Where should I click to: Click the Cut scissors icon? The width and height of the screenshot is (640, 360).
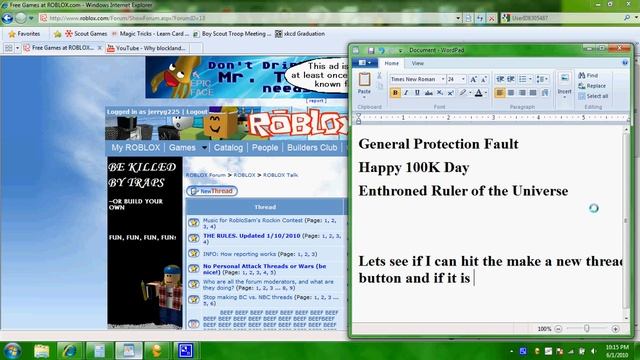380,76
